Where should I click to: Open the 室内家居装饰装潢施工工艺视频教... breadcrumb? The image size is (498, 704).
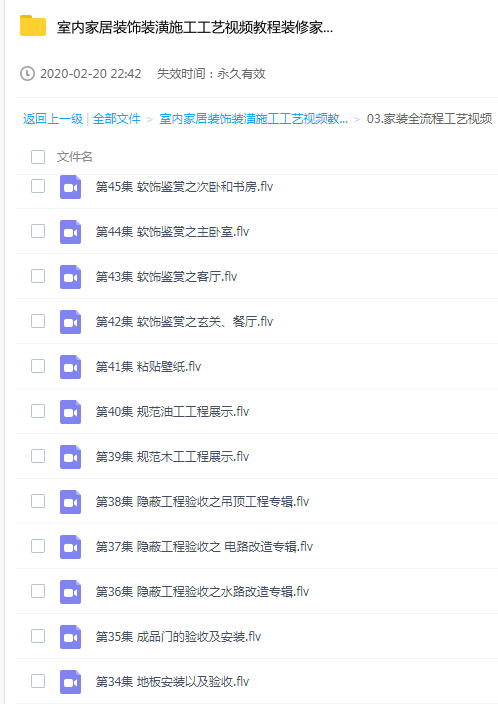click(253, 119)
